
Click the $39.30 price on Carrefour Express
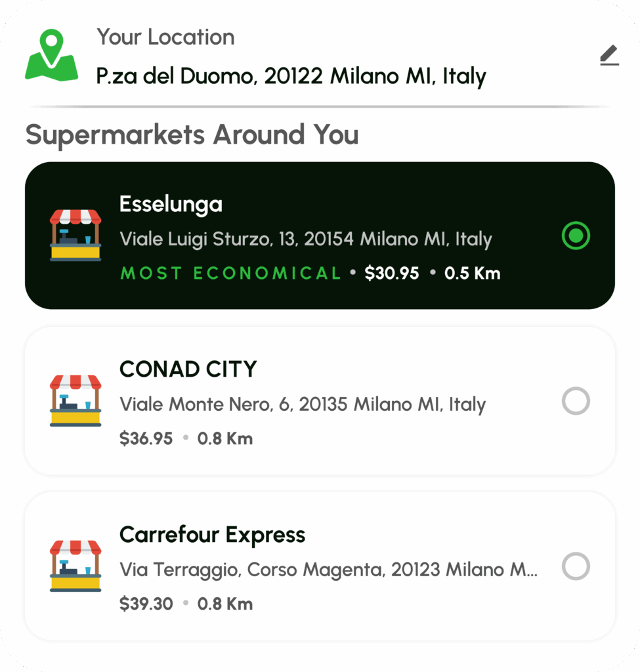pos(146,604)
